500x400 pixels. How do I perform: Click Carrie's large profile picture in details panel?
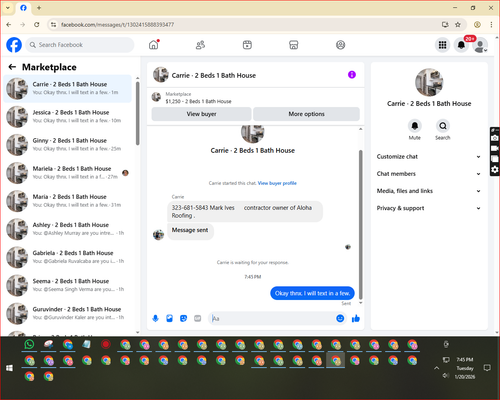(x=429, y=82)
